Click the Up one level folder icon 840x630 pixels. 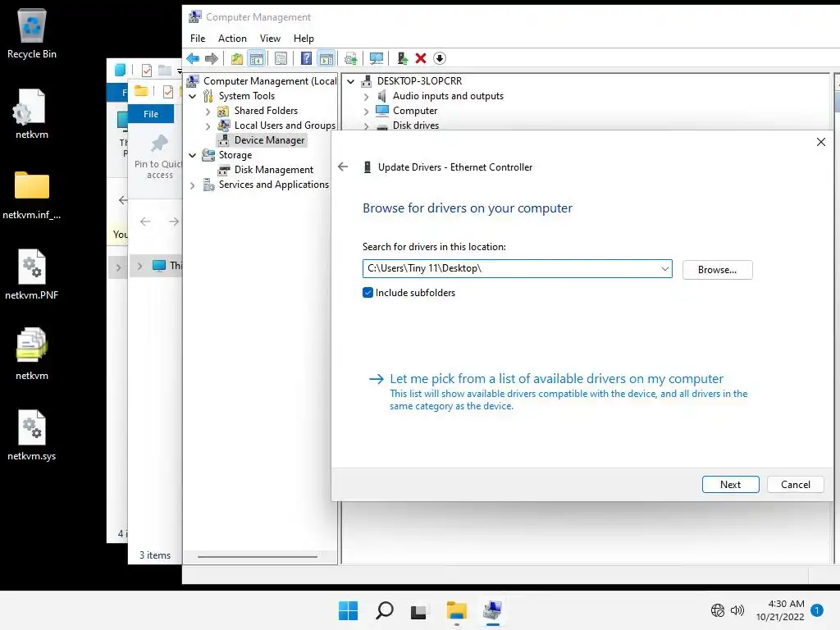[x=237, y=58]
